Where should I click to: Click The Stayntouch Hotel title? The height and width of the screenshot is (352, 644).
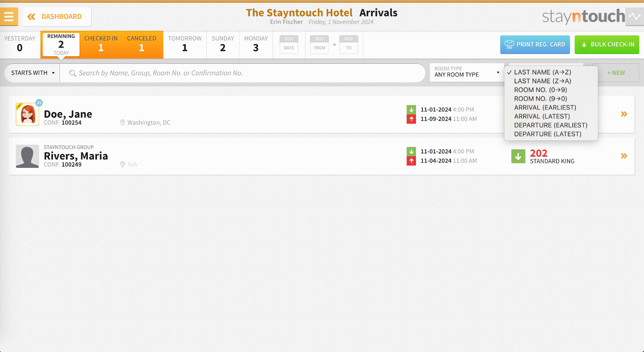tap(299, 13)
